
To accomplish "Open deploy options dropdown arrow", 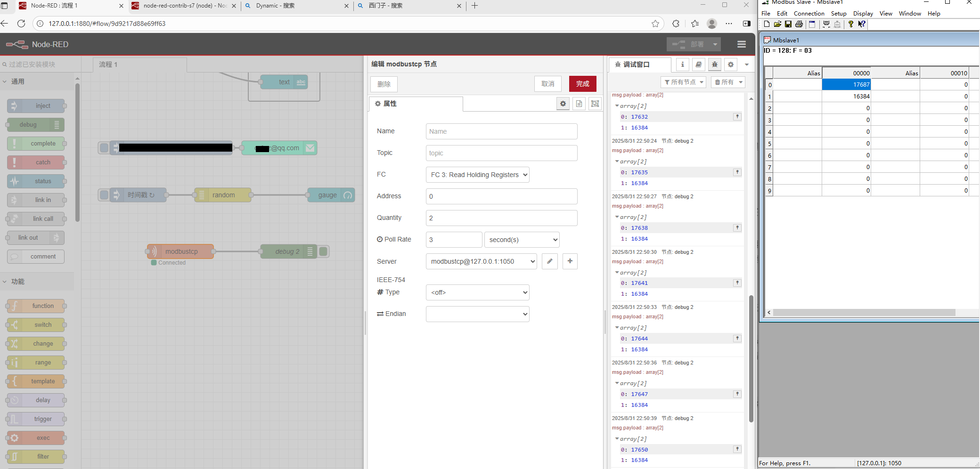I will pyautogui.click(x=715, y=44).
